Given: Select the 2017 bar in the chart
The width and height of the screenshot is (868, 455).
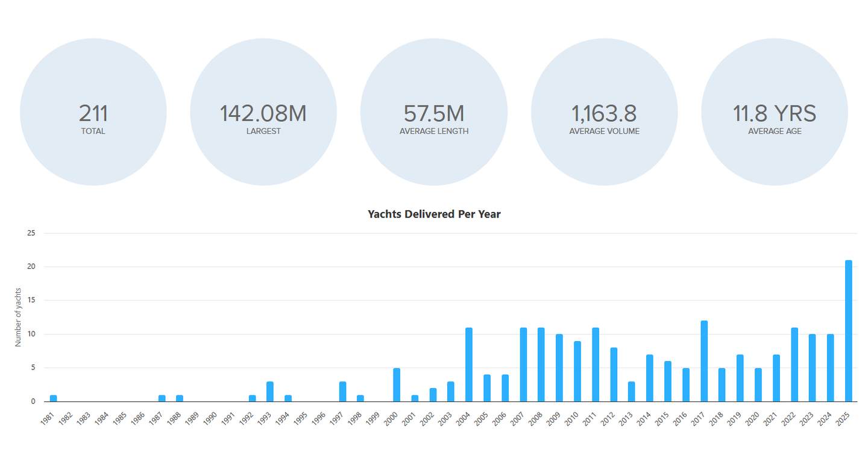Looking at the screenshot, I should pos(704,361).
